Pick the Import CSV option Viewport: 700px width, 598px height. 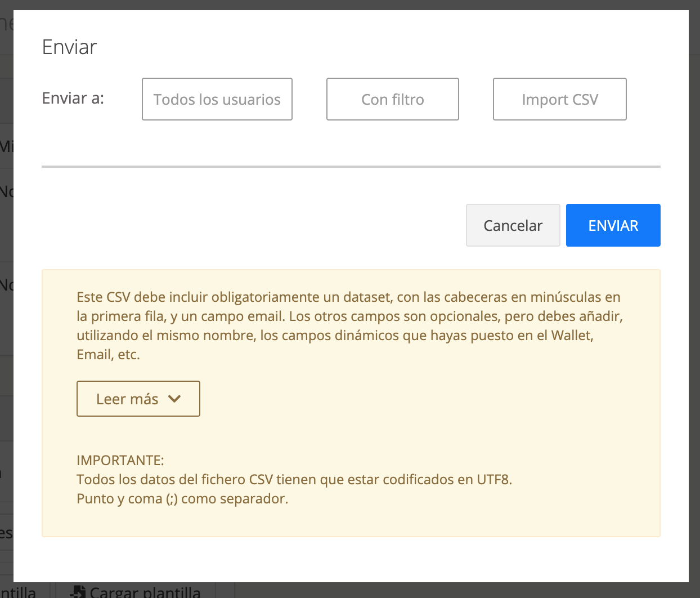pyautogui.click(x=559, y=99)
